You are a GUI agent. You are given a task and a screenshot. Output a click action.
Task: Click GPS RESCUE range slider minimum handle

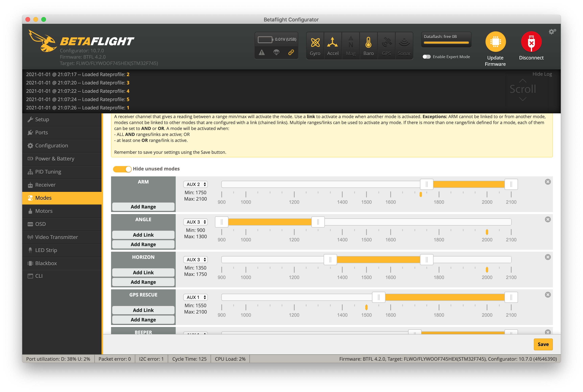378,297
